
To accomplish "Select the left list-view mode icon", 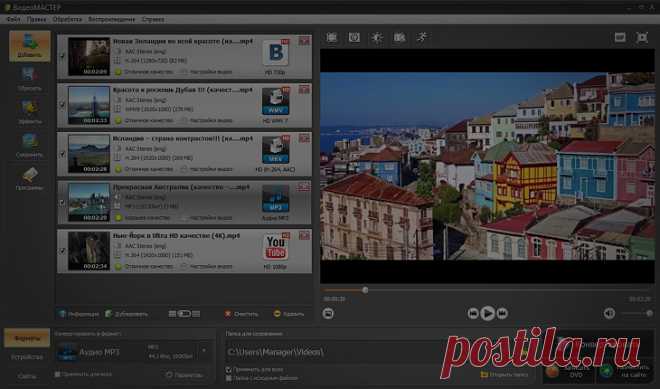I will 172,314.
